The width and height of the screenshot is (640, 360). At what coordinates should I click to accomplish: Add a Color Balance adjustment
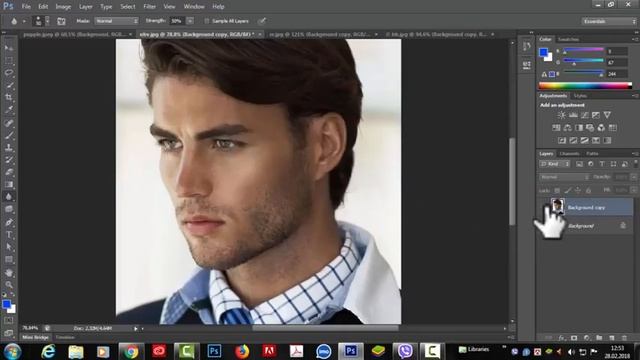click(567, 128)
